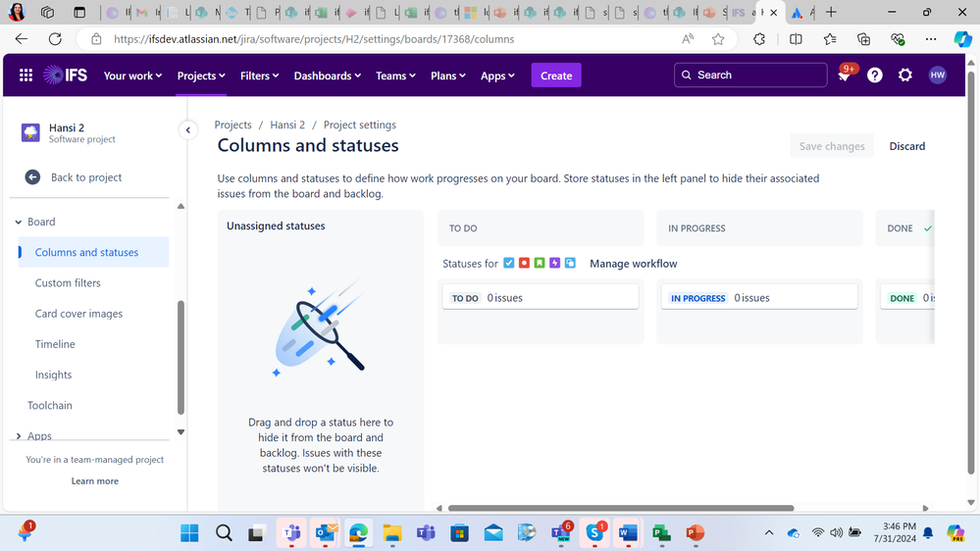This screenshot has height=551, width=980.
Task: Open the HW profile avatar
Action: click(x=937, y=75)
